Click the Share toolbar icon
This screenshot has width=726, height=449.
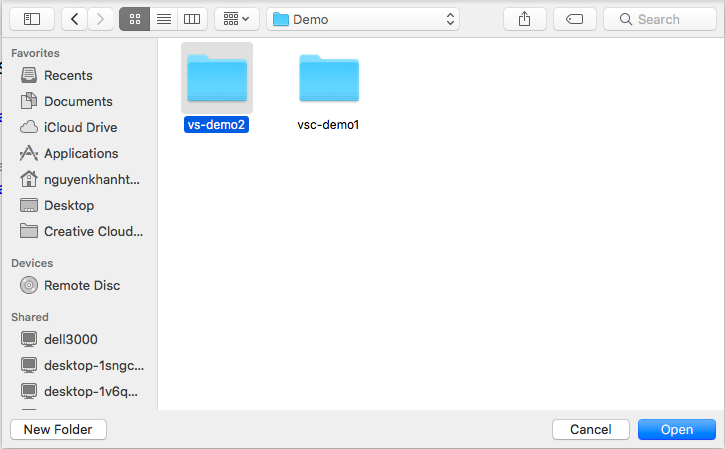click(x=525, y=19)
